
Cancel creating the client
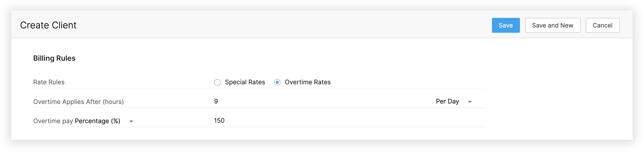coord(602,25)
